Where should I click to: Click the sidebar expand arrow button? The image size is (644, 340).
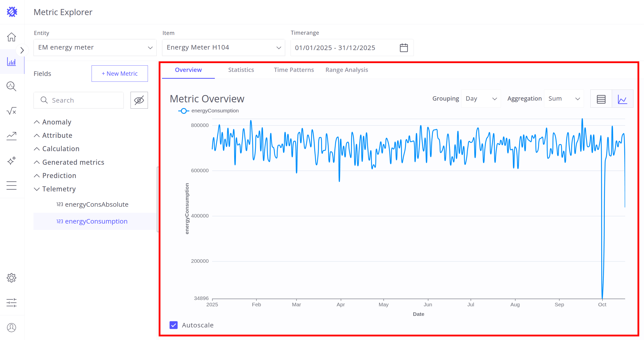click(x=22, y=50)
